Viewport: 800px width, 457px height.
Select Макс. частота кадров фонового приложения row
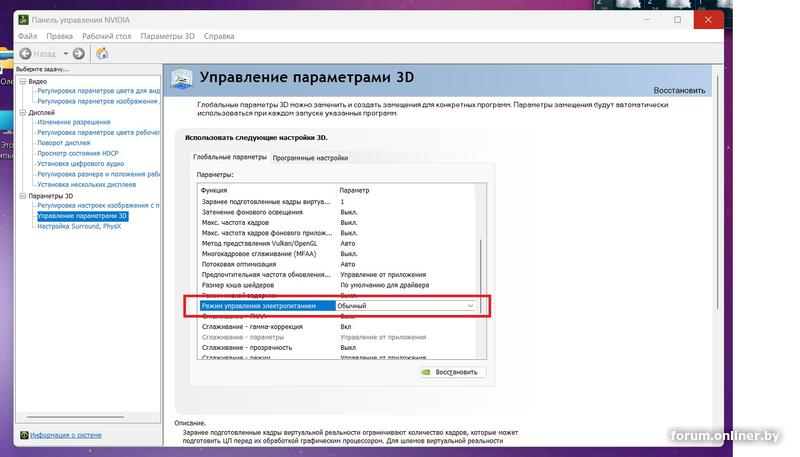[337, 233]
